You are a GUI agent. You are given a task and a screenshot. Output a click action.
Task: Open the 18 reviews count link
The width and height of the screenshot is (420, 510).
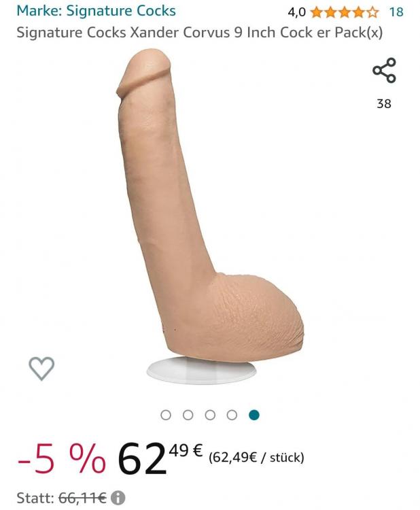point(396,12)
